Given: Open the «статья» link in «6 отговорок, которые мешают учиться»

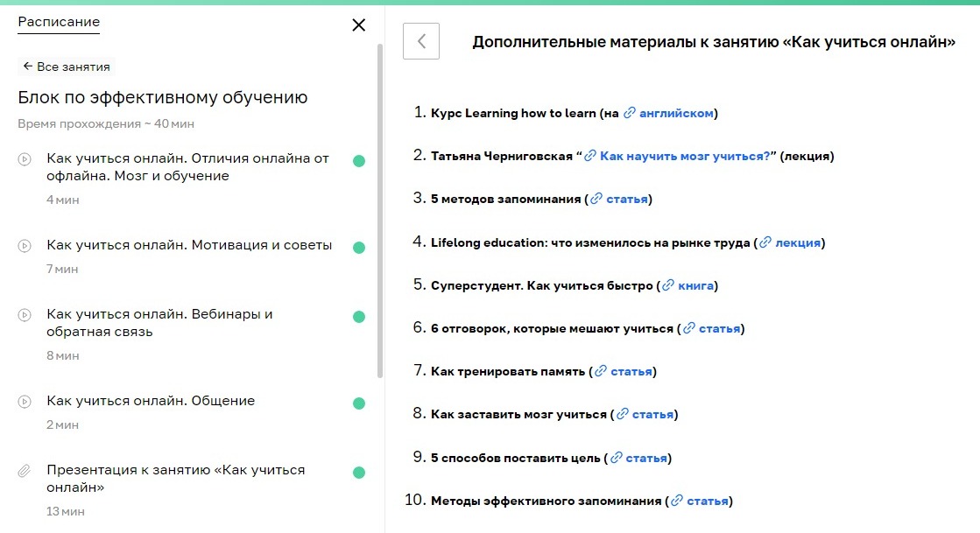Looking at the screenshot, I should 718,328.
